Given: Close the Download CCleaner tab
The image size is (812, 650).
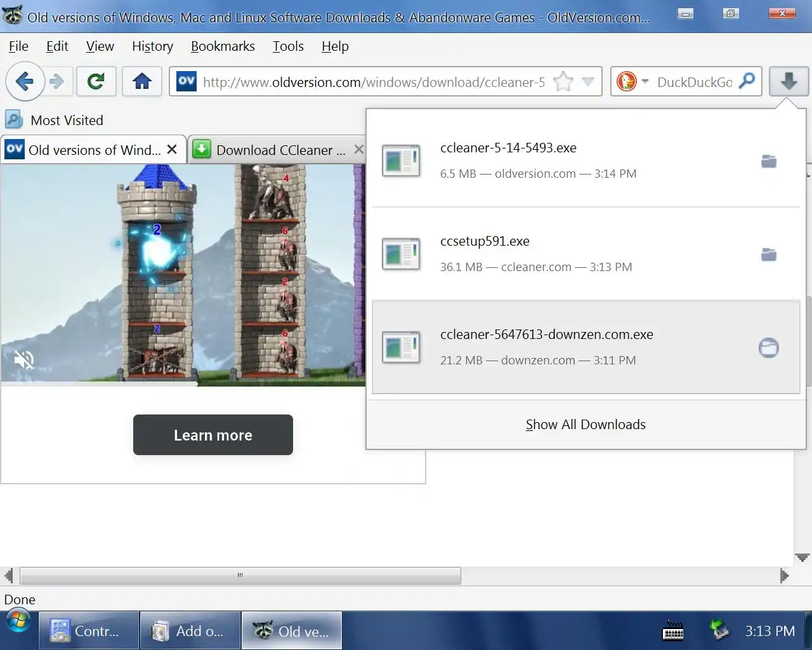Looking at the screenshot, I should point(358,149).
